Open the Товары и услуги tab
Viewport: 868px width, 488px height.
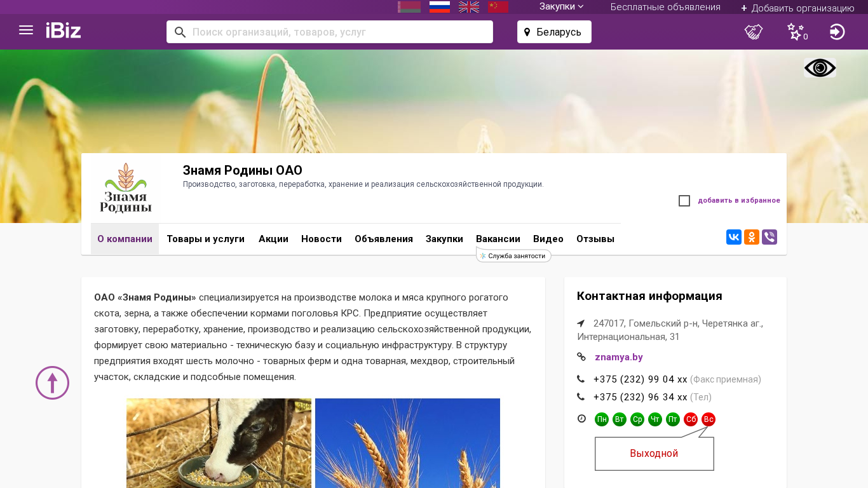(205, 239)
